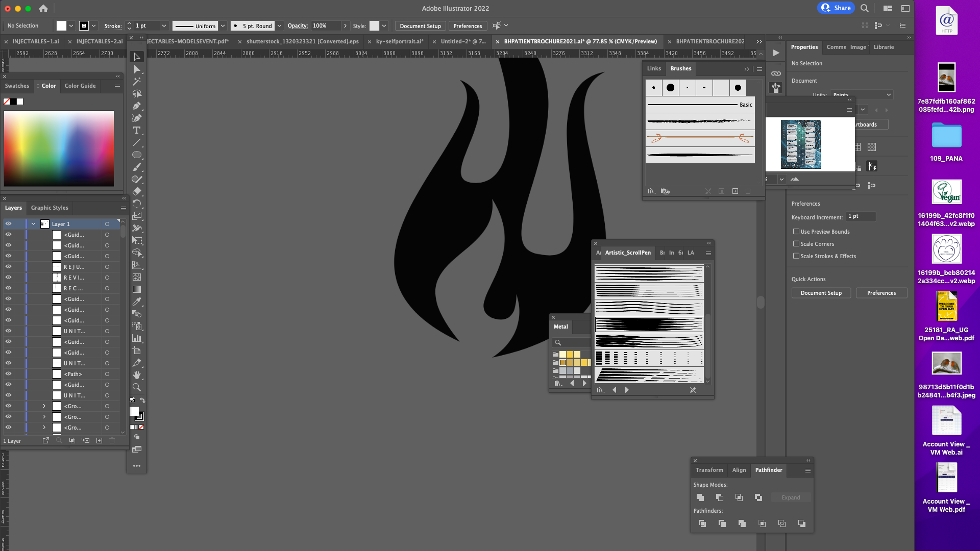Select the Hand tool
The image size is (980, 551).
click(x=137, y=375)
